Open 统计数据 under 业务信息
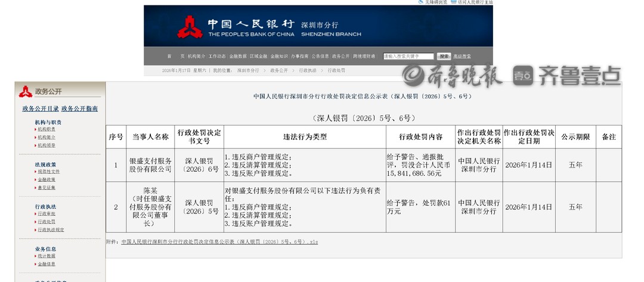Image resolution: width=644 pixels, height=282 pixels. (x=47, y=256)
